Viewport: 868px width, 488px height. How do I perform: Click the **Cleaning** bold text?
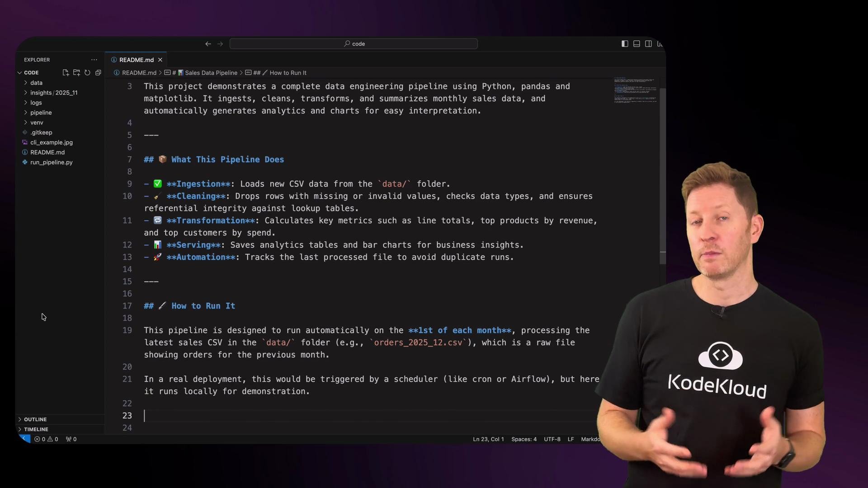(196, 196)
